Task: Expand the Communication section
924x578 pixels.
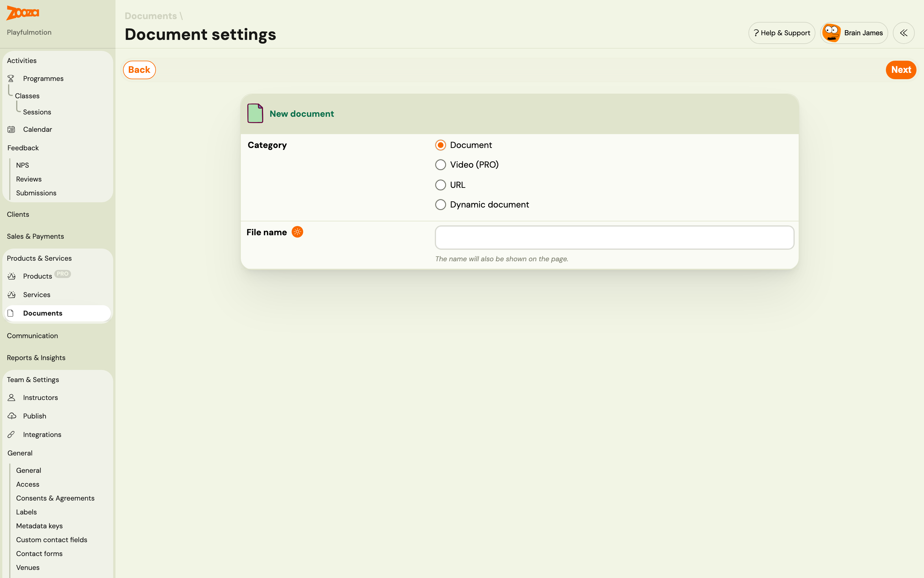Action: [x=32, y=336]
